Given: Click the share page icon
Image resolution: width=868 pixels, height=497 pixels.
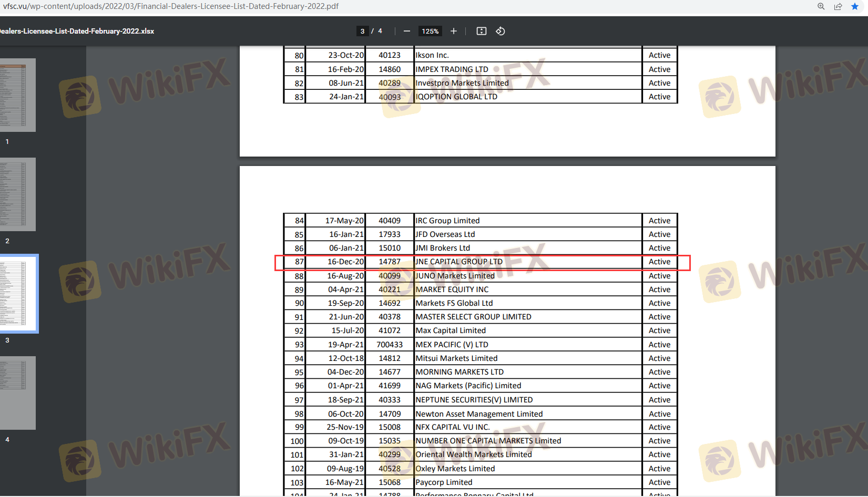Looking at the screenshot, I should point(838,6).
